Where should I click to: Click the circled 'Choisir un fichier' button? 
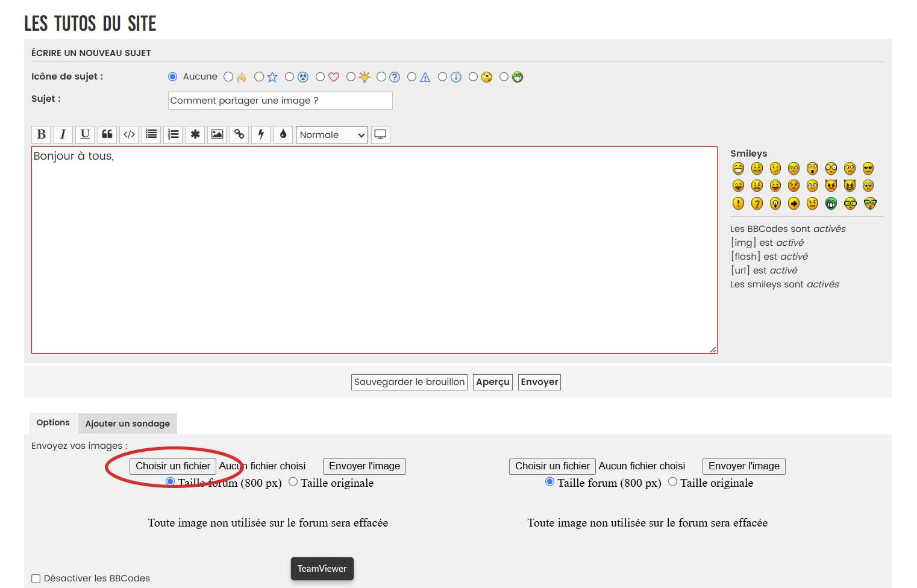[x=173, y=466]
